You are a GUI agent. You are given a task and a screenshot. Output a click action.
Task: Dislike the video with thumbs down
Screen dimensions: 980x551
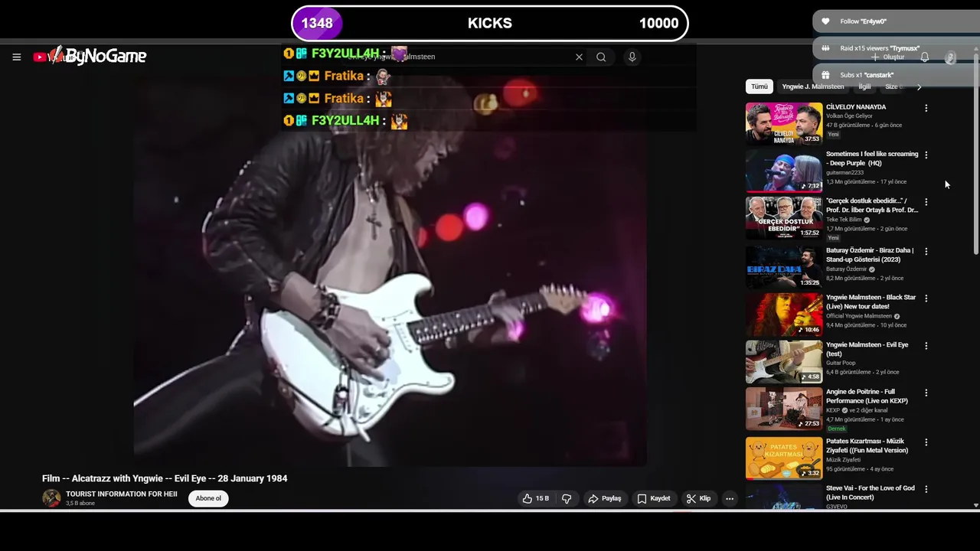pyautogui.click(x=567, y=498)
